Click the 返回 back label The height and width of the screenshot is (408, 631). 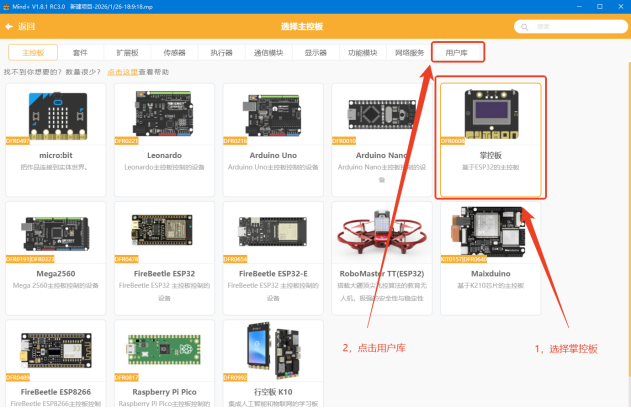(27, 27)
